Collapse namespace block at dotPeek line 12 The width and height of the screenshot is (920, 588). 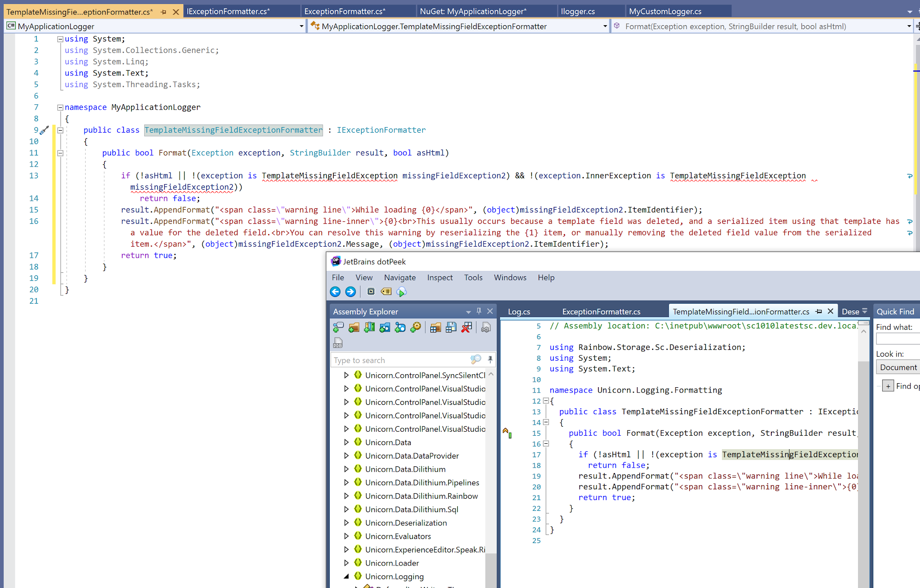546,401
